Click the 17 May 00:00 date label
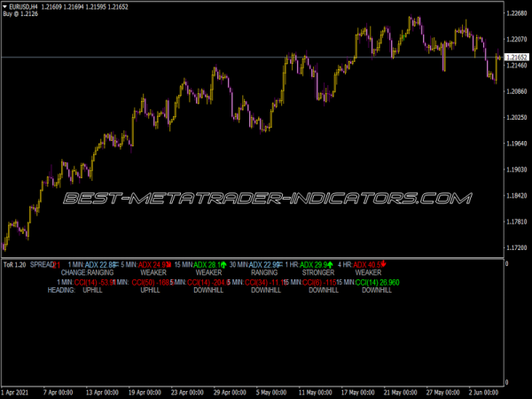Viewport: 532px width, 399px height. tap(358, 393)
